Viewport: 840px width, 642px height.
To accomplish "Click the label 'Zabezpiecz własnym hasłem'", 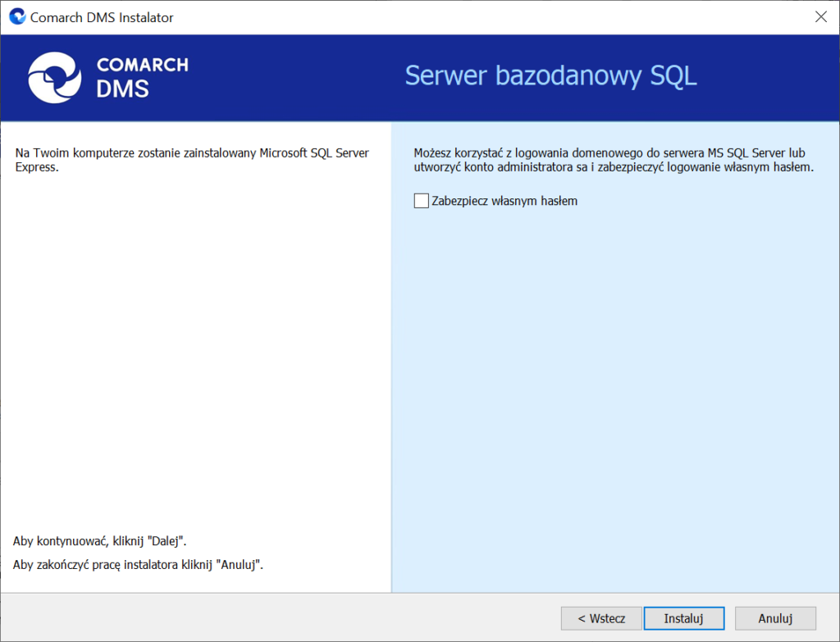I will [x=504, y=200].
